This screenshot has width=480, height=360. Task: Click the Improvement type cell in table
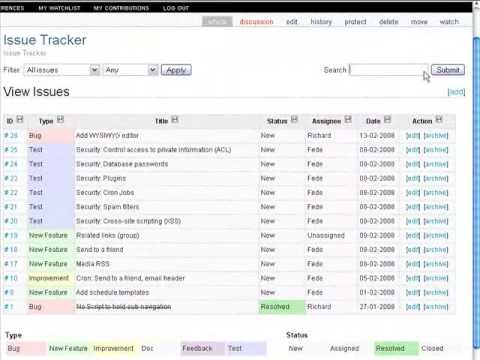[x=51, y=278]
